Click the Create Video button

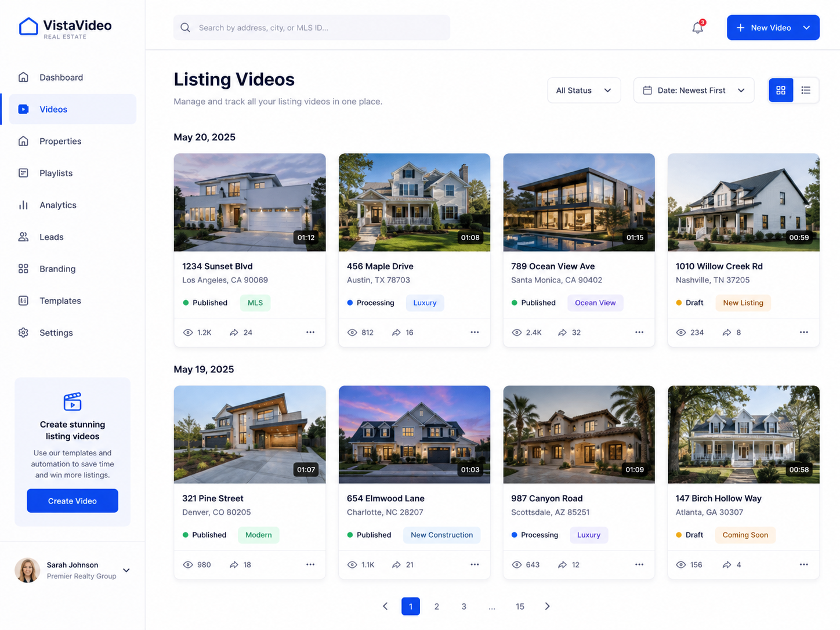coord(73,501)
